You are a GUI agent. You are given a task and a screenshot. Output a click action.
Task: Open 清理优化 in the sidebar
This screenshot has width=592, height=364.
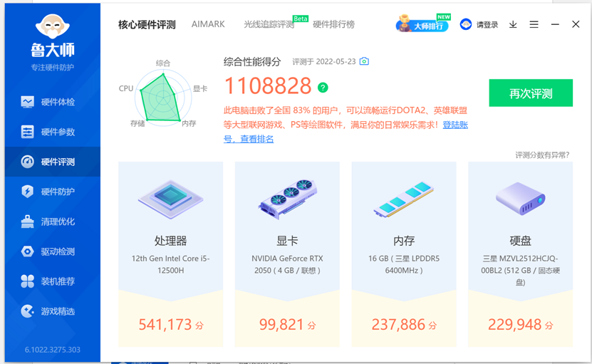click(x=53, y=222)
